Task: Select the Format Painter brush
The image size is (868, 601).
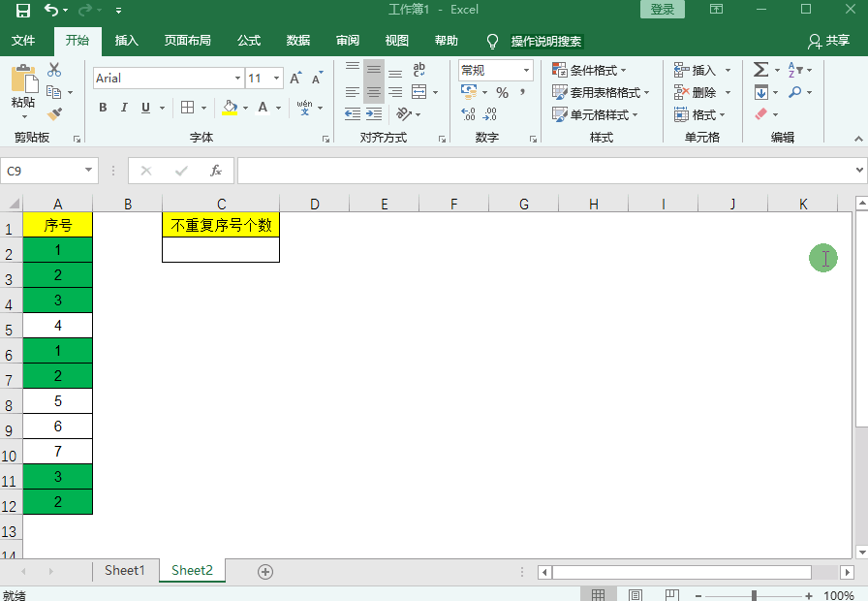Action: [x=54, y=114]
